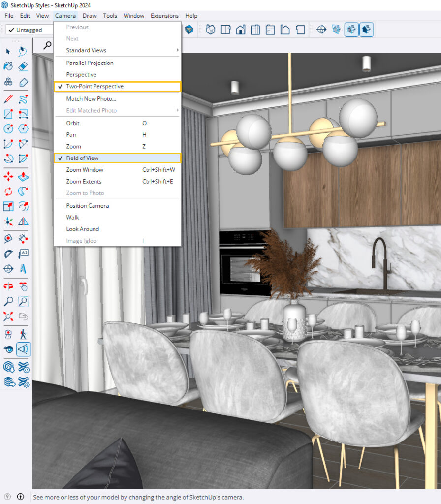Open the Extensions menu
441x504 pixels.
click(164, 16)
